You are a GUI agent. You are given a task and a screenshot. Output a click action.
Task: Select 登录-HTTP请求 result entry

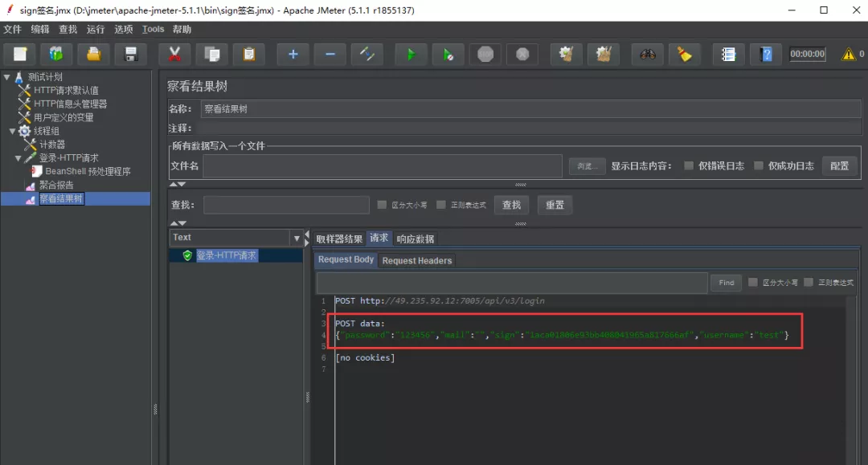227,255
